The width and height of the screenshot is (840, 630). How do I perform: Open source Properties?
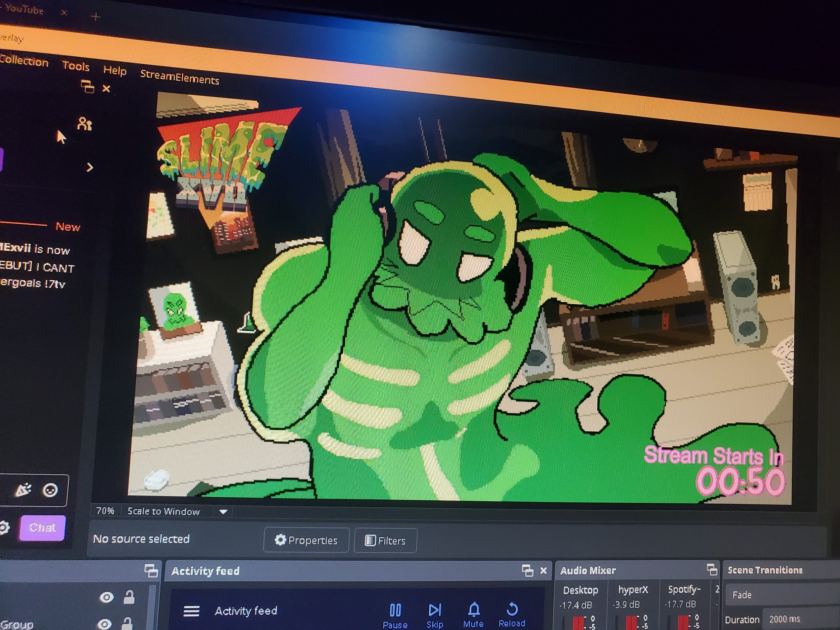(x=306, y=540)
